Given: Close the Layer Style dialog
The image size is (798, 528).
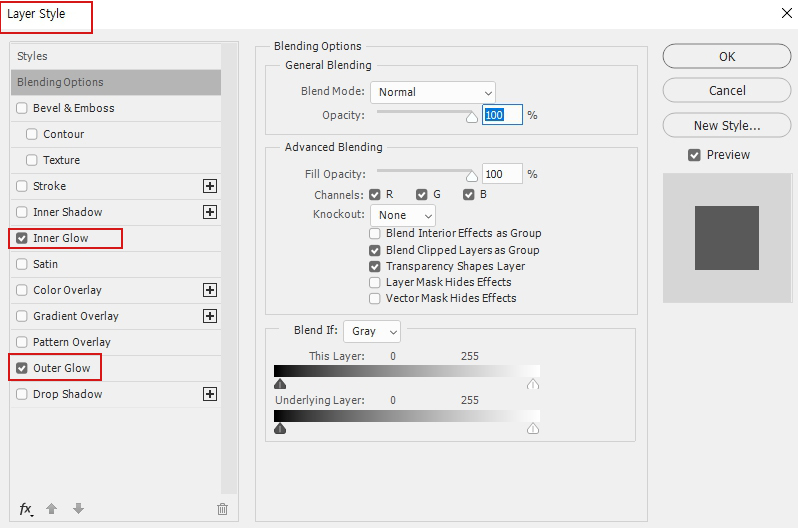Looking at the screenshot, I should (787, 13).
